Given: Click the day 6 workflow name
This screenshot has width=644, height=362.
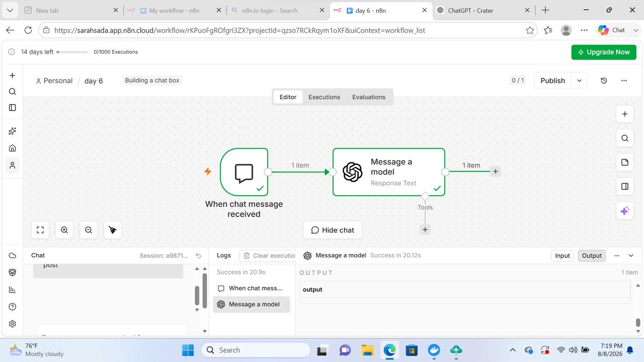Looking at the screenshot, I should (x=94, y=80).
